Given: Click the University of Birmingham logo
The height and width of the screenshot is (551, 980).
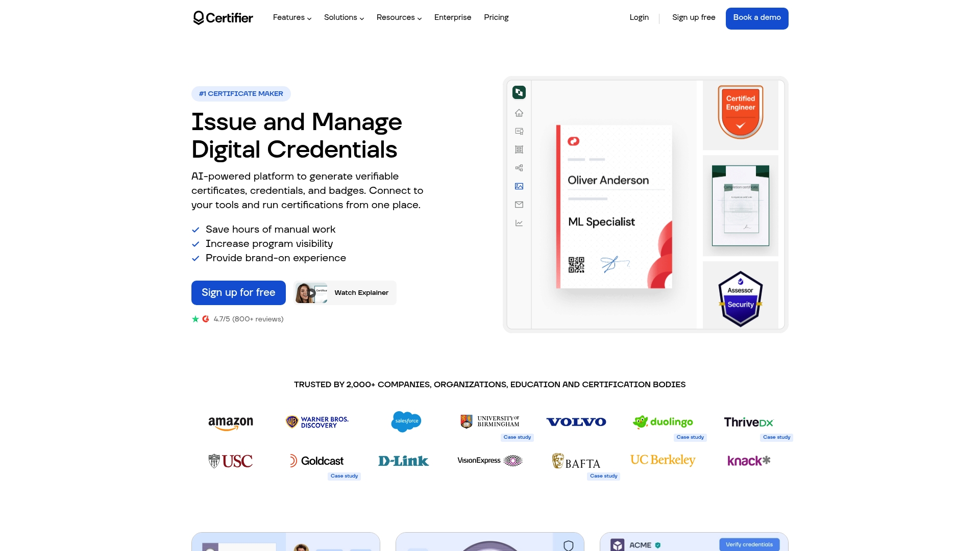Looking at the screenshot, I should click(490, 421).
